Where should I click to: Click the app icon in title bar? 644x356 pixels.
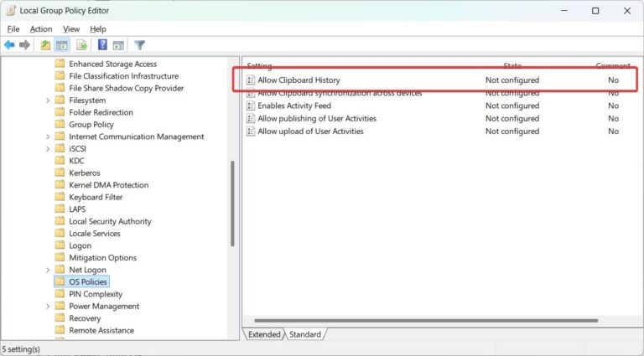[x=11, y=11]
